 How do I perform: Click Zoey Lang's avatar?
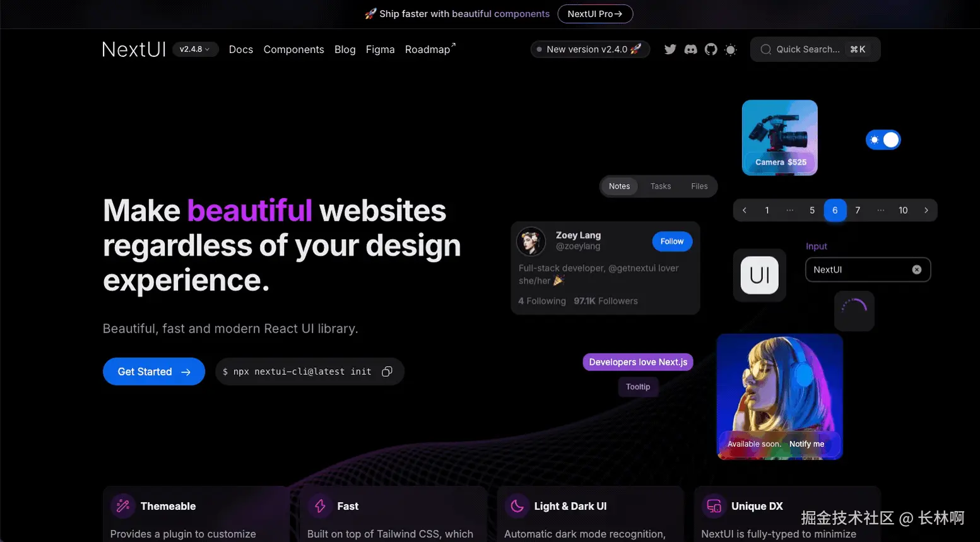[x=531, y=241]
